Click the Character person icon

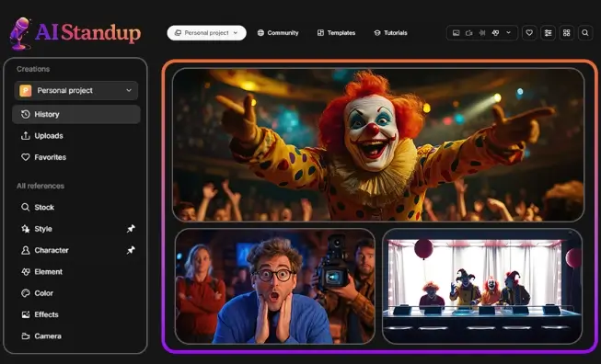[x=25, y=250]
